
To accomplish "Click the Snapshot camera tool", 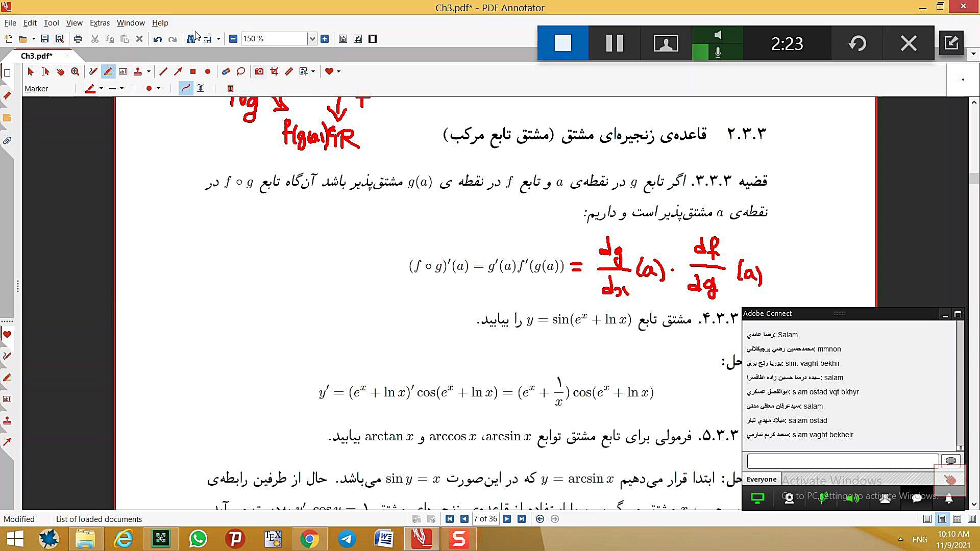I will [259, 71].
